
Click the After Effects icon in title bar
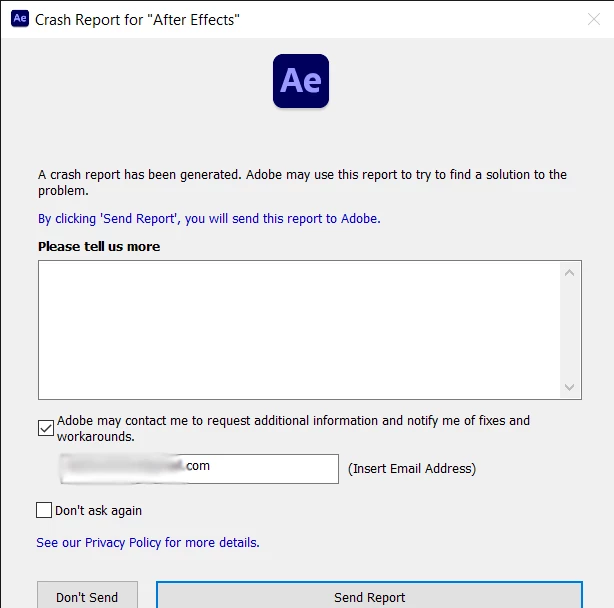[x=20, y=18]
